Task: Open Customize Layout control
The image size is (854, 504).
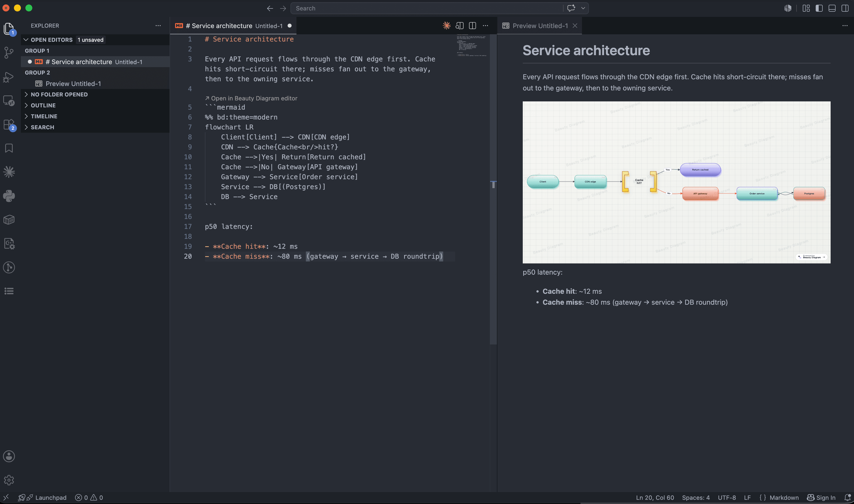Action: 806,8
